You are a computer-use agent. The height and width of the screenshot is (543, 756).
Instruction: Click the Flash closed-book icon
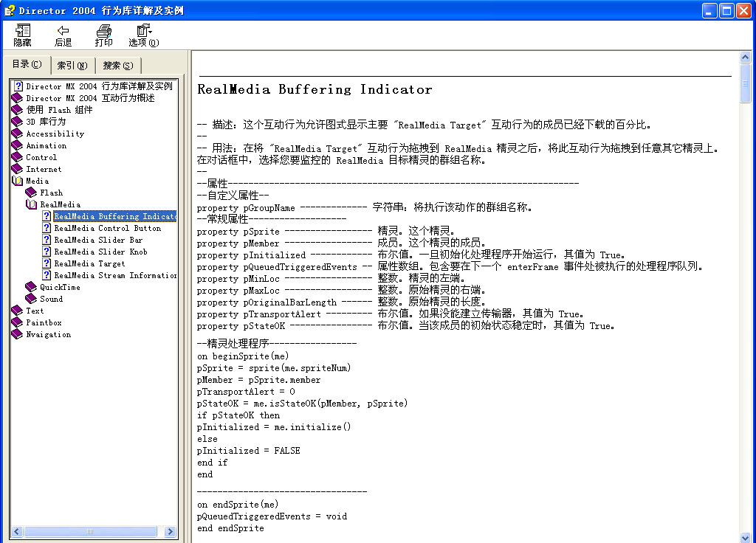point(31,193)
